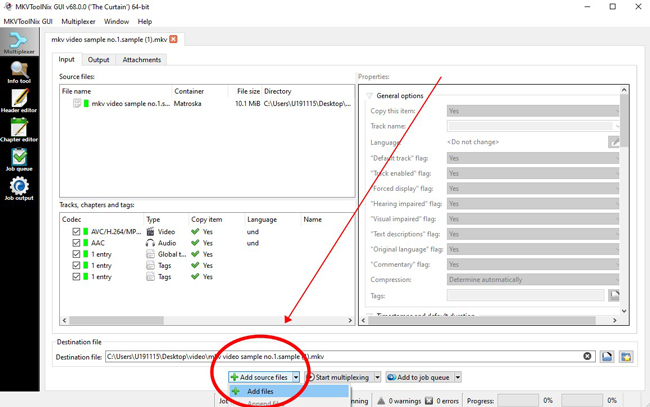Open the Copy this item dropdown
Screen dimensions: 650x407
click(533, 111)
